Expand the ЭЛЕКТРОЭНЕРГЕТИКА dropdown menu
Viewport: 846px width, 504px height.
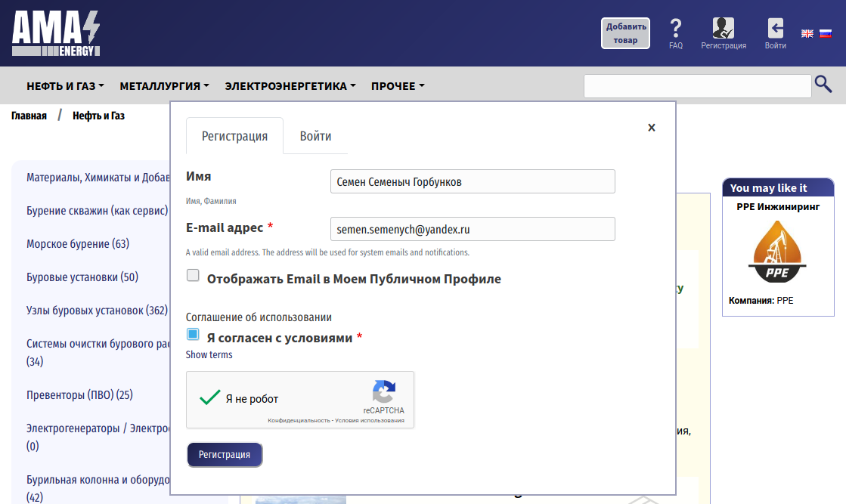tap(290, 86)
